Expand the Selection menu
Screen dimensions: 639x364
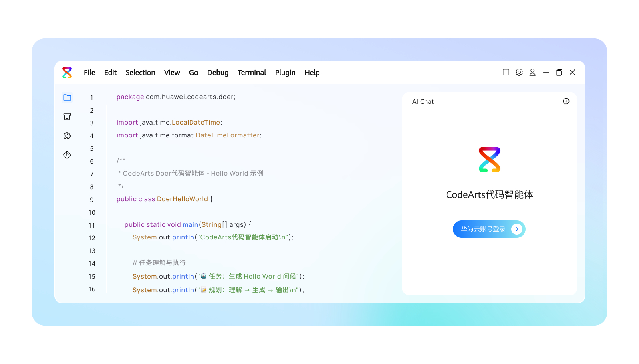(140, 73)
